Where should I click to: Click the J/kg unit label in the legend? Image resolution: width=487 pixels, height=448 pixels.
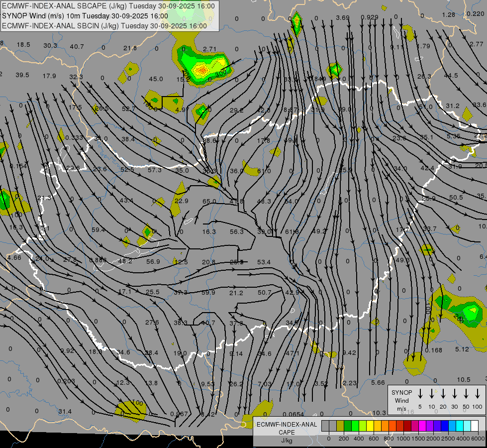pyautogui.click(x=287, y=441)
